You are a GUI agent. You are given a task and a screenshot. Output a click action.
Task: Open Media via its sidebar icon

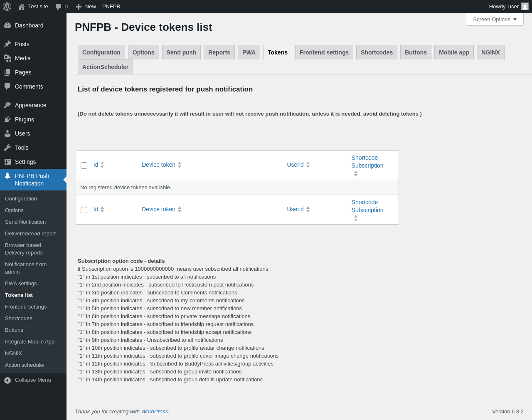(7, 58)
